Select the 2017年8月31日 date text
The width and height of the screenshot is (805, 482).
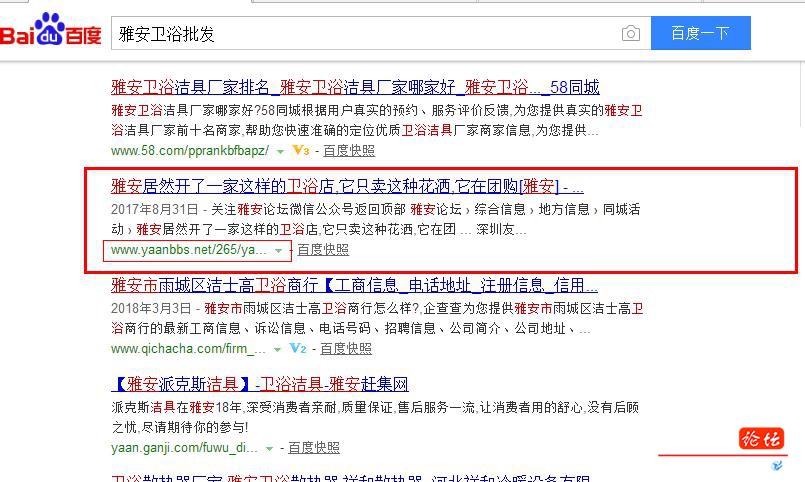(155, 209)
